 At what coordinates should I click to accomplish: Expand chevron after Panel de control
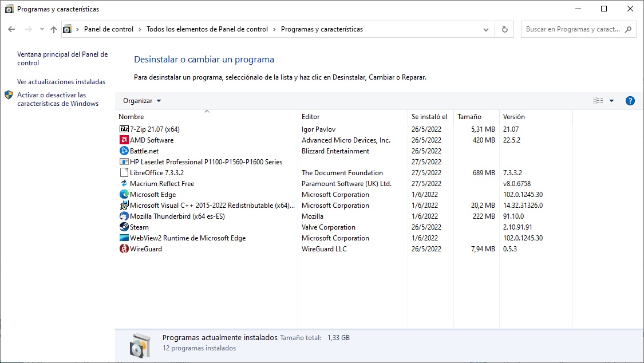click(140, 29)
